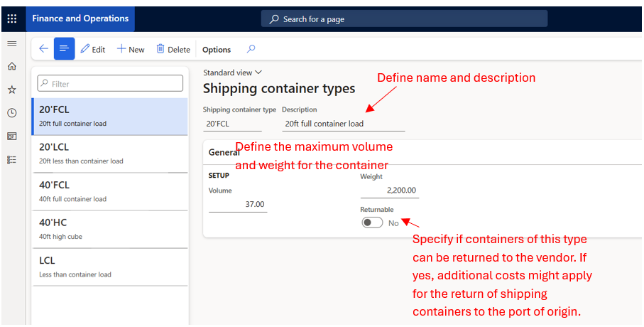Click the Shipping container types heading
The height and width of the screenshot is (327, 644).
coord(279,88)
